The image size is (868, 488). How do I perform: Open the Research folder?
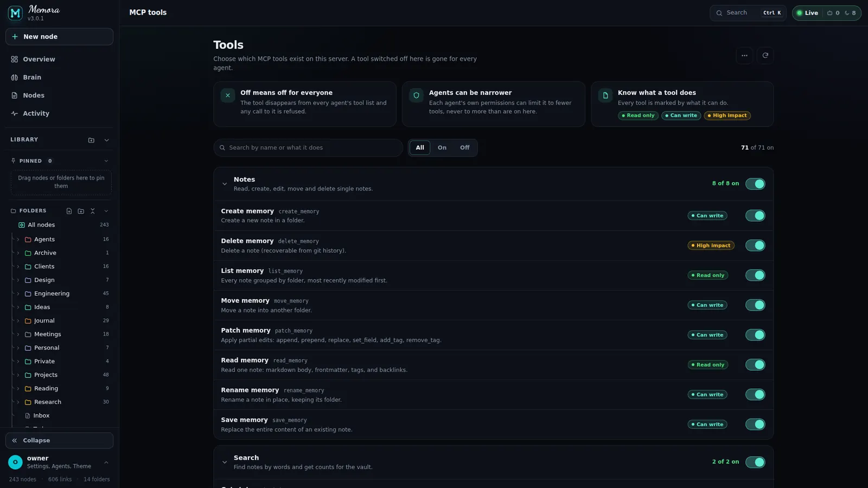(x=48, y=402)
